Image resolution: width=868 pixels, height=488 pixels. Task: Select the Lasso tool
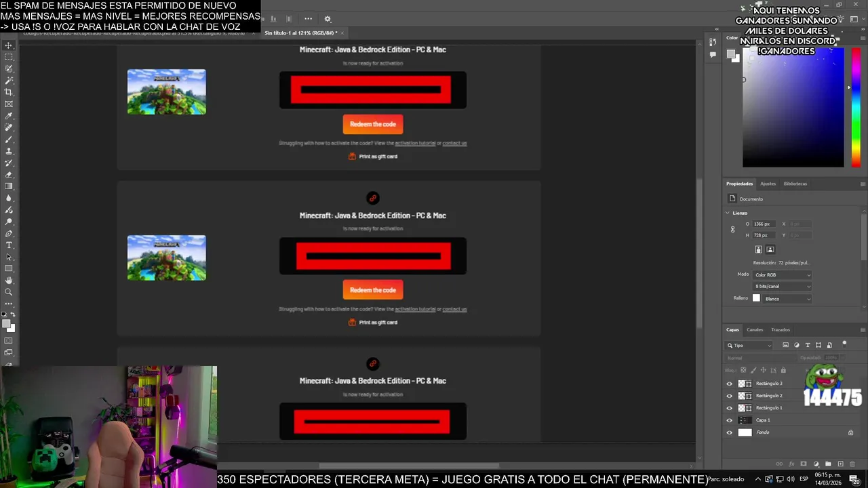click(9, 68)
